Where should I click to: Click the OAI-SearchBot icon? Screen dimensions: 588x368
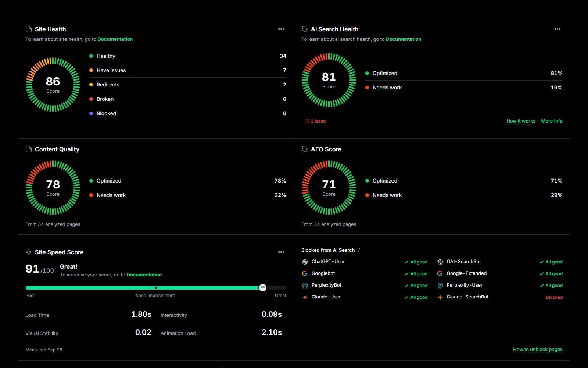[440, 262]
